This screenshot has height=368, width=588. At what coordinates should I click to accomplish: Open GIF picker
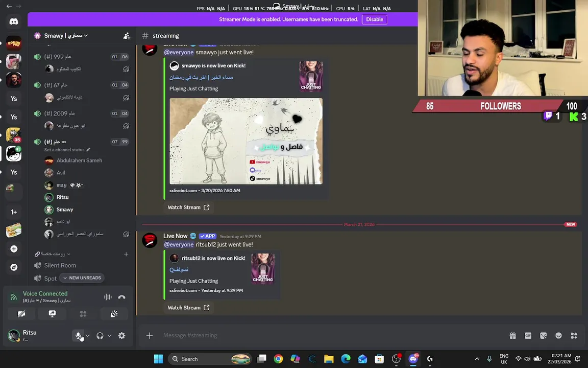528,336
